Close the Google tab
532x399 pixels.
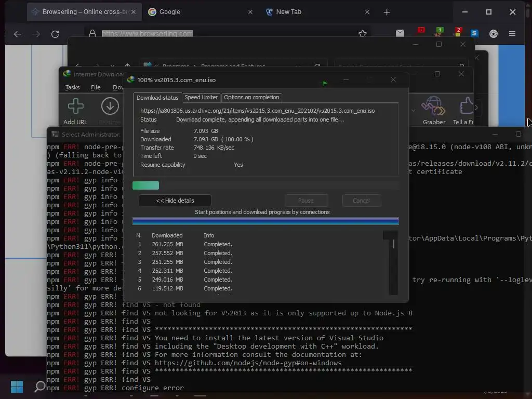[x=250, y=12]
